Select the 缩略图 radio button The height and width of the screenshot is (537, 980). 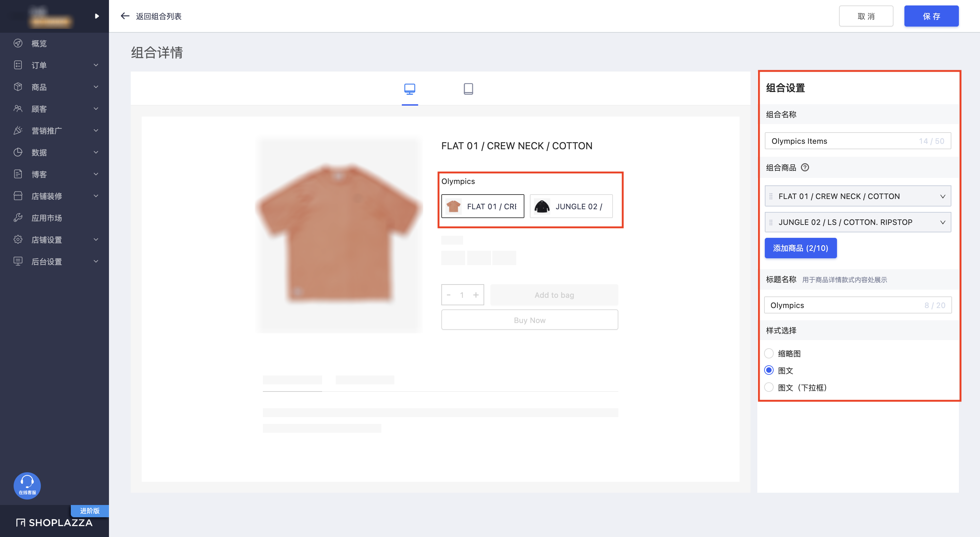tap(769, 353)
